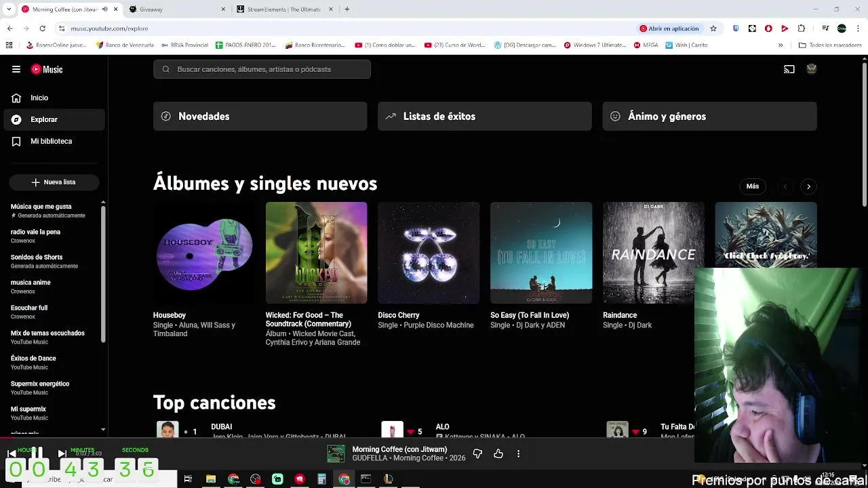Open the Wicked: For Good album cover
Image resolution: width=868 pixels, height=488 pixels.
(316, 253)
